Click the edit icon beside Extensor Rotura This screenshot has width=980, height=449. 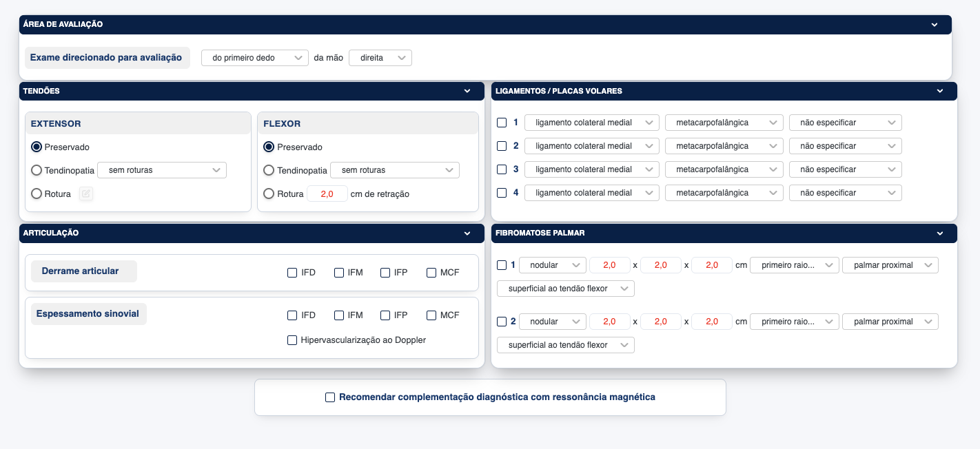86,194
